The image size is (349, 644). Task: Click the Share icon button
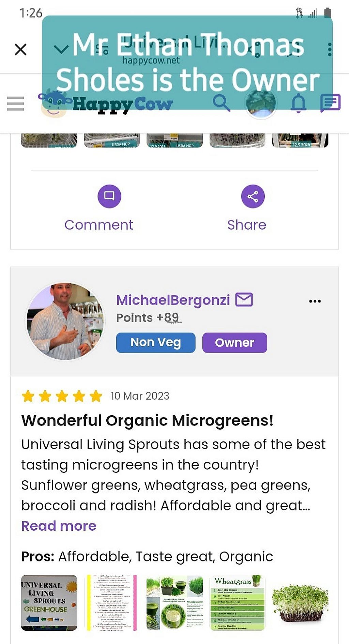pos(253,196)
